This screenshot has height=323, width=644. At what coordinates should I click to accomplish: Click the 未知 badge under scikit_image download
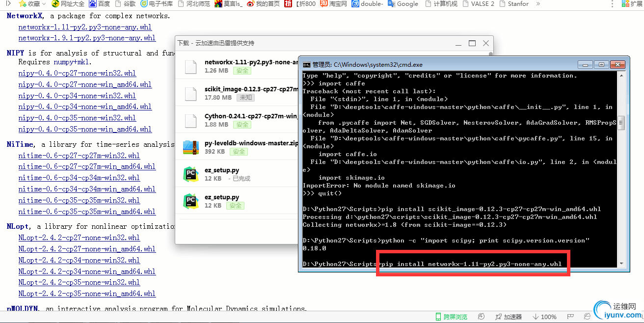tap(245, 98)
